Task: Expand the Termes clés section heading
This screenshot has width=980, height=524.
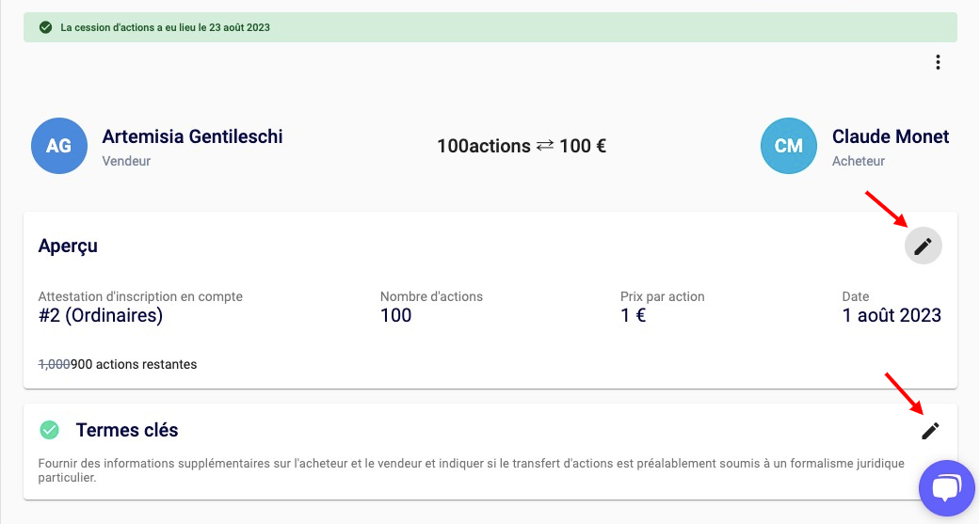Action: click(127, 430)
